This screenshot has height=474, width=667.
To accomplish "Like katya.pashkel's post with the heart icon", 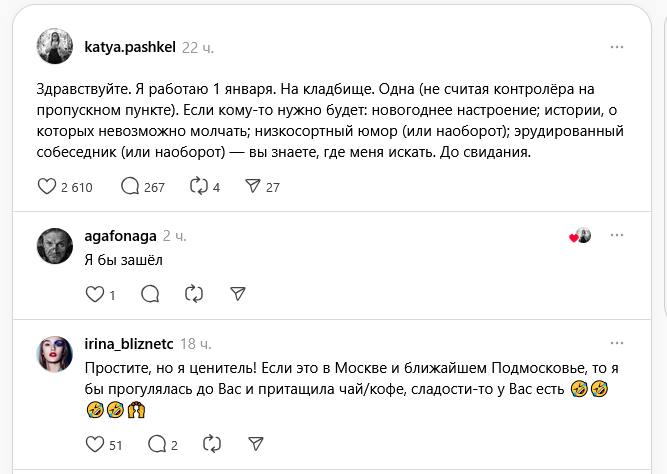I will point(46,187).
